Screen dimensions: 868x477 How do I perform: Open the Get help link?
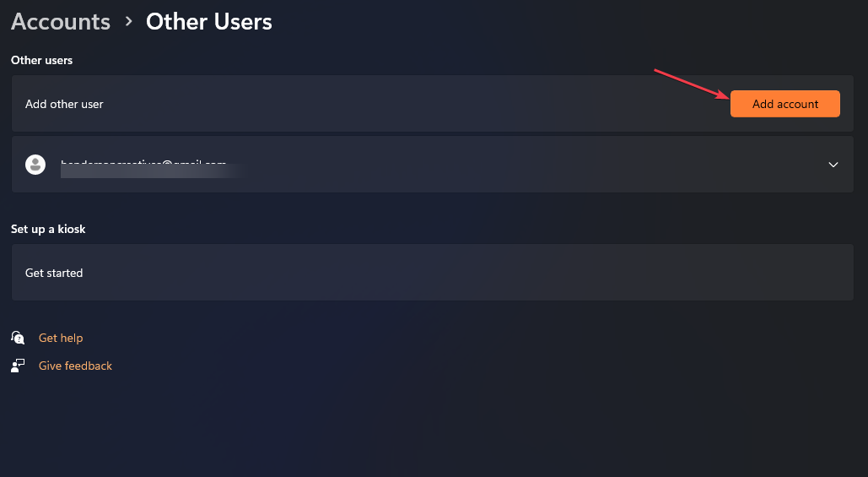click(61, 338)
